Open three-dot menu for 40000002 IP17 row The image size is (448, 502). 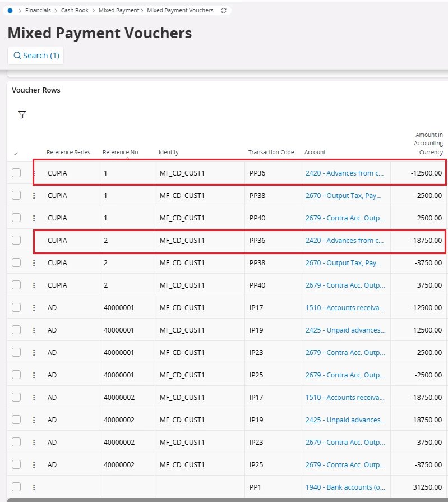[34, 397]
